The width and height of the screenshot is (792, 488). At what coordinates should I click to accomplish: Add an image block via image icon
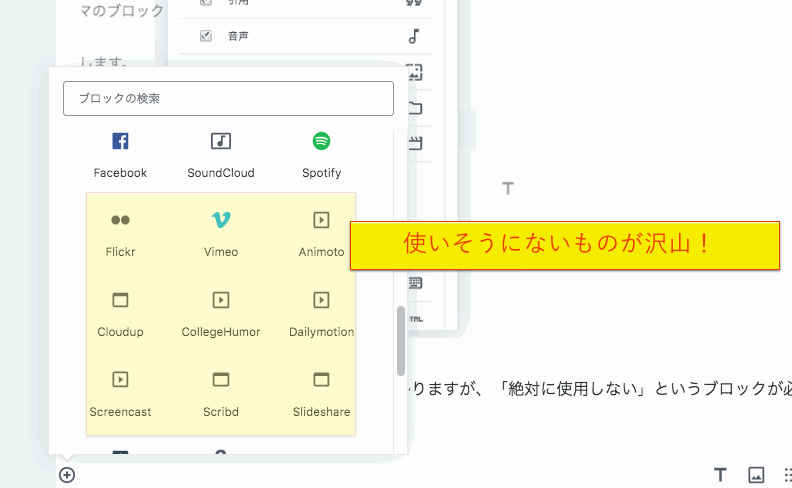click(x=756, y=475)
